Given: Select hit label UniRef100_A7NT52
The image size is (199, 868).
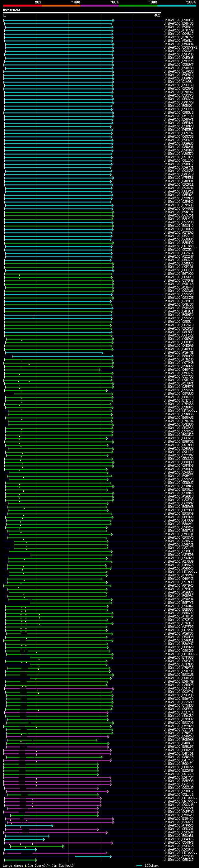Looking at the screenshot, I should click(178, 37).
